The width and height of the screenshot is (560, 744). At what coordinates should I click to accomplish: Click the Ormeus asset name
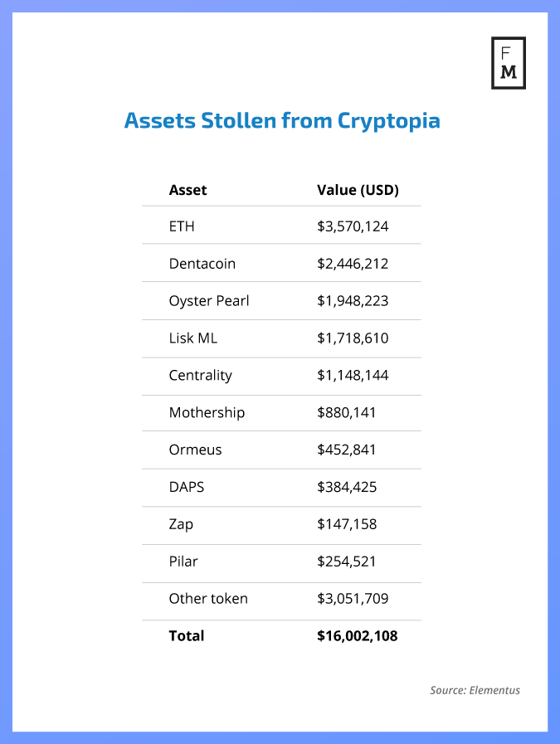click(195, 450)
